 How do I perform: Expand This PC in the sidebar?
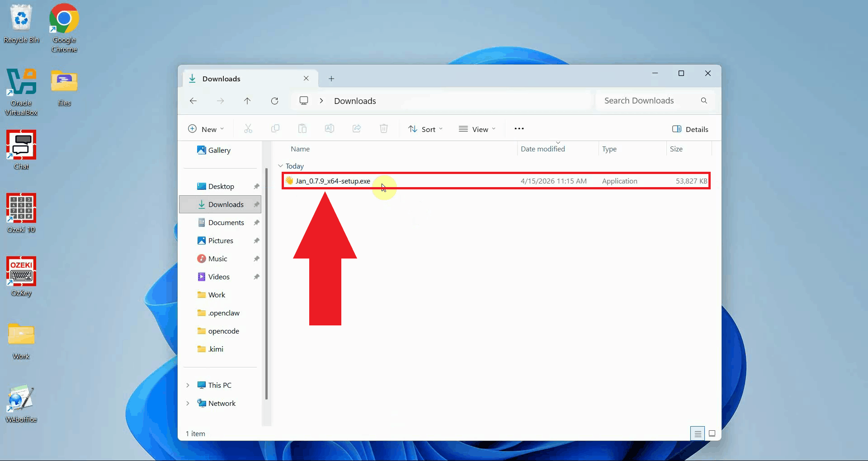[x=189, y=385]
